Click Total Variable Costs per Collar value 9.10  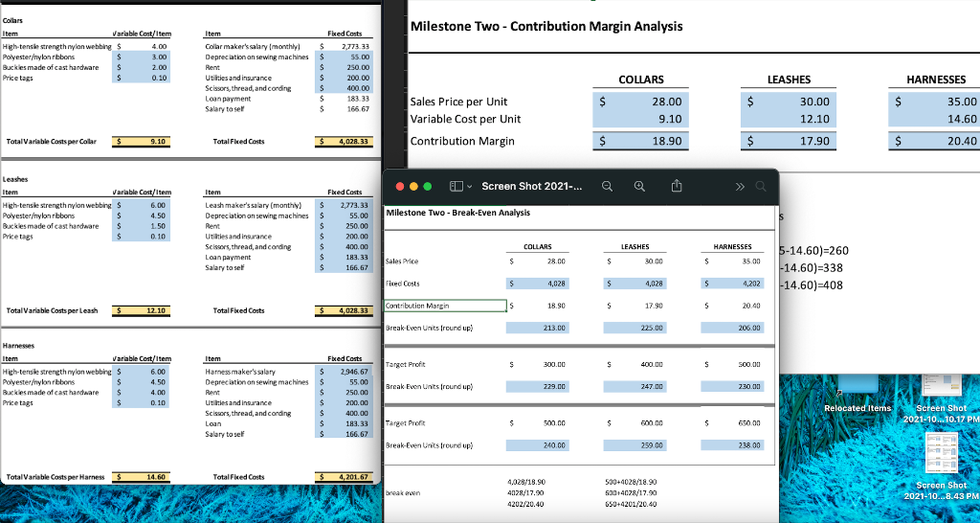pos(142,142)
